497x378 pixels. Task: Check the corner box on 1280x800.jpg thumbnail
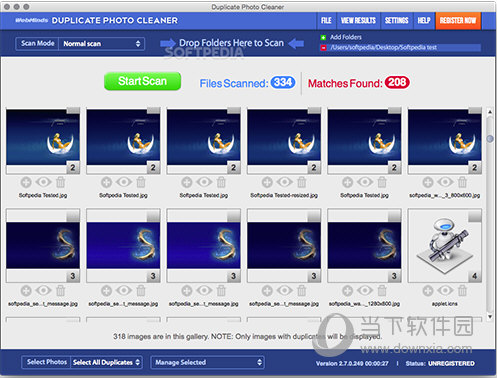pos(394,216)
